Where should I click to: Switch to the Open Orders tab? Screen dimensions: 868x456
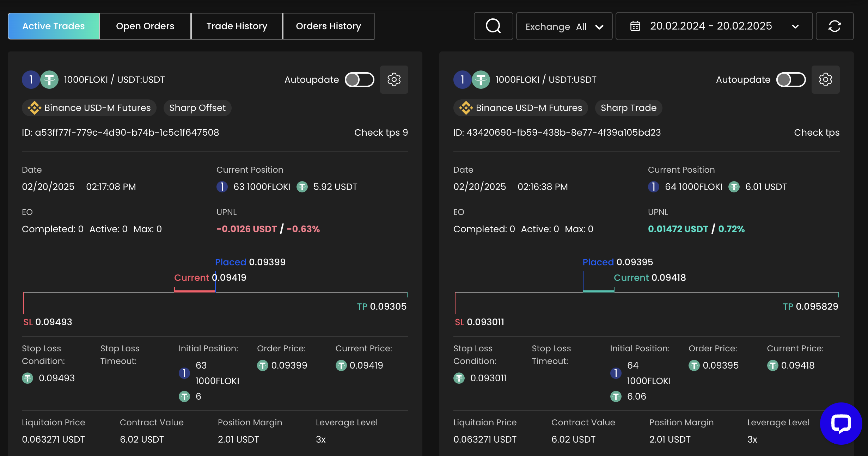point(145,26)
